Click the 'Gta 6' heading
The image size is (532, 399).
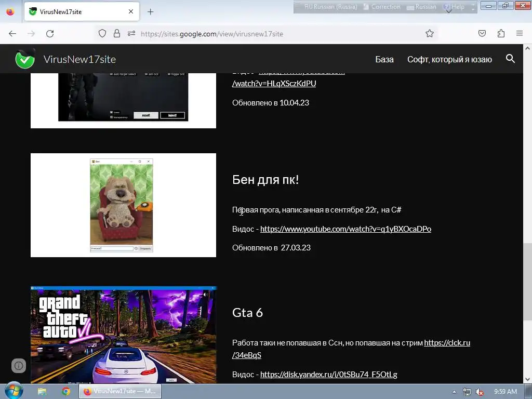click(247, 312)
